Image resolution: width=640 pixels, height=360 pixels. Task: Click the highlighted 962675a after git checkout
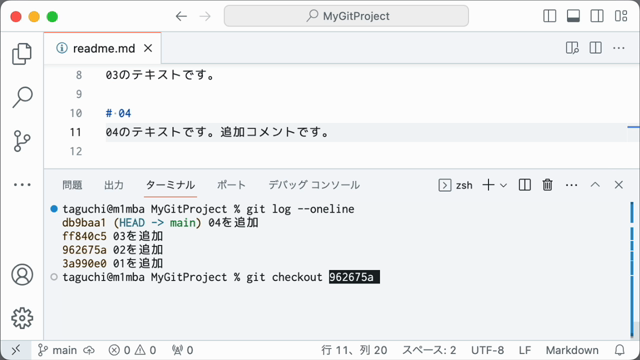tap(354, 277)
